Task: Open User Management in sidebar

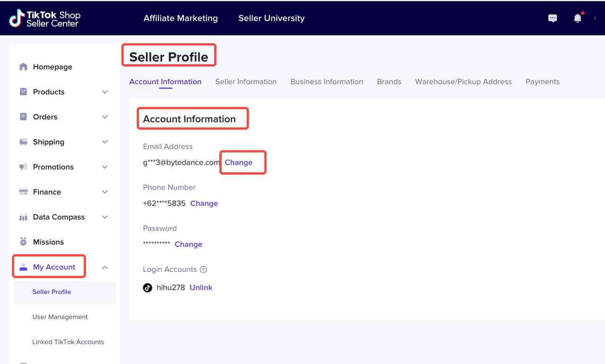Action: pyautogui.click(x=60, y=317)
